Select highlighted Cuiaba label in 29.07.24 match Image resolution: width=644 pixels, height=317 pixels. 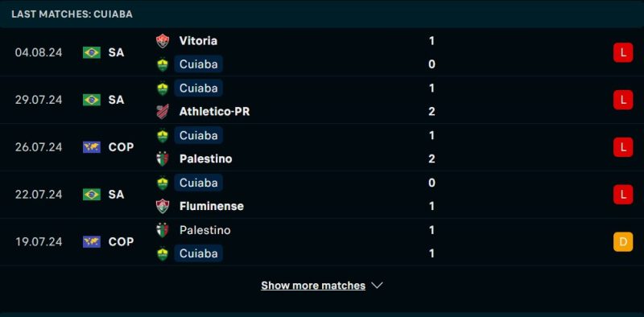(198, 89)
